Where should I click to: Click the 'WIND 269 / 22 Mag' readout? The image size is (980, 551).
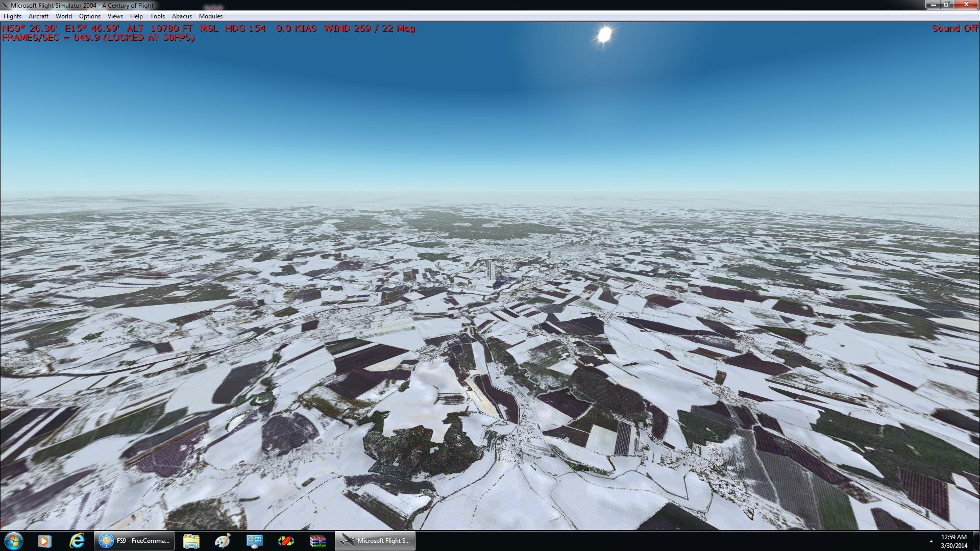click(x=370, y=29)
